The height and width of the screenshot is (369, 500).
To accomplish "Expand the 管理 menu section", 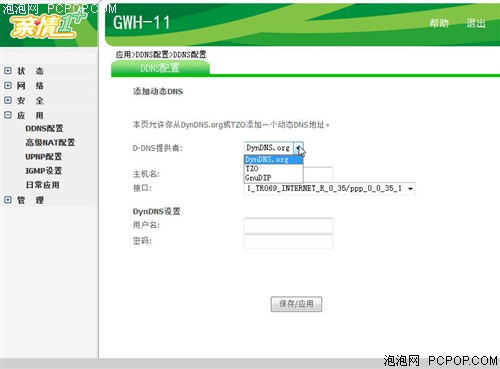I will [x=8, y=200].
